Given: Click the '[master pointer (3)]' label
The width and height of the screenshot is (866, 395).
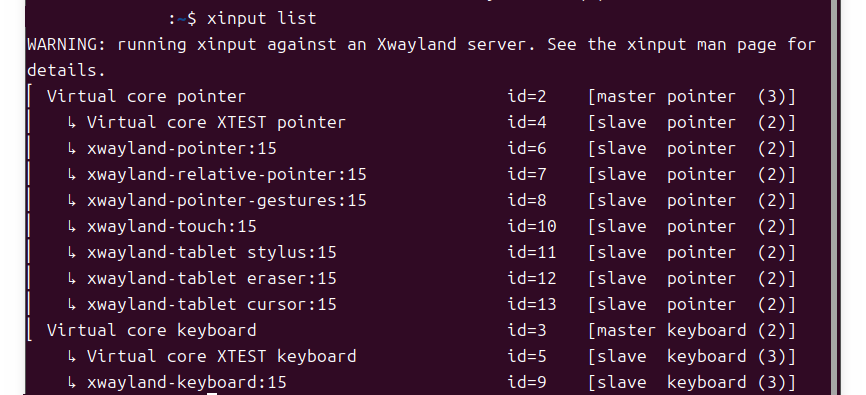Looking at the screenshot, I should coord(691,97).
